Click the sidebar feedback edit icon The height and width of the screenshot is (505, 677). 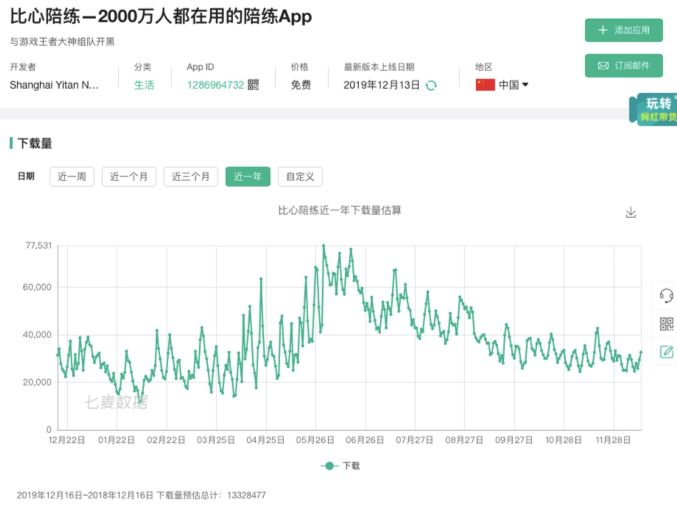pyautogui.click(x=666, y=352)
